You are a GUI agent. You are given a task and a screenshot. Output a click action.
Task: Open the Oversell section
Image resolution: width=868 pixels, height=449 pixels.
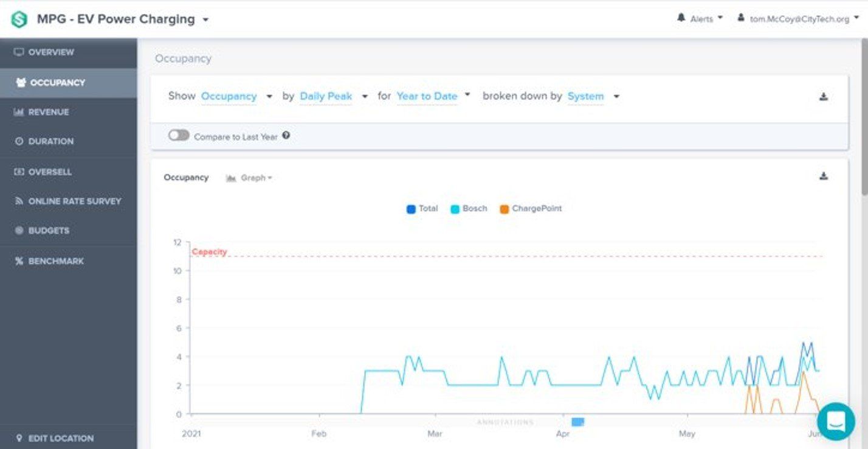[x=68, y=172]
